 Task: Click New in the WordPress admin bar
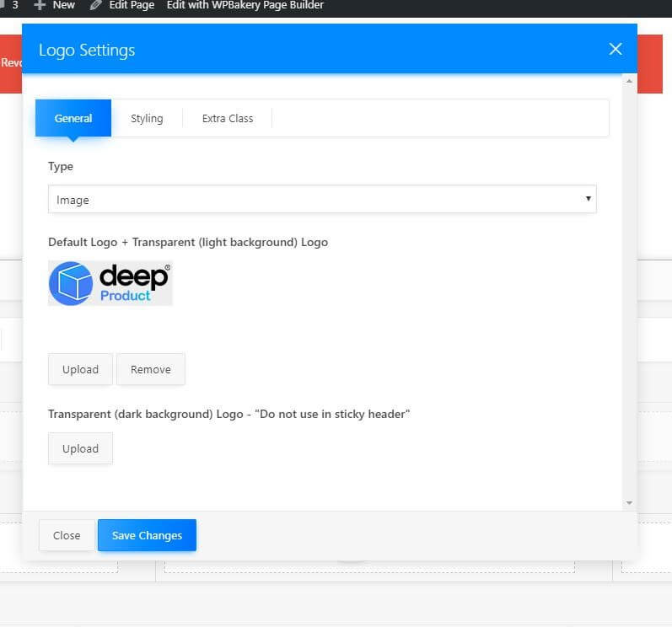point(64,5)
